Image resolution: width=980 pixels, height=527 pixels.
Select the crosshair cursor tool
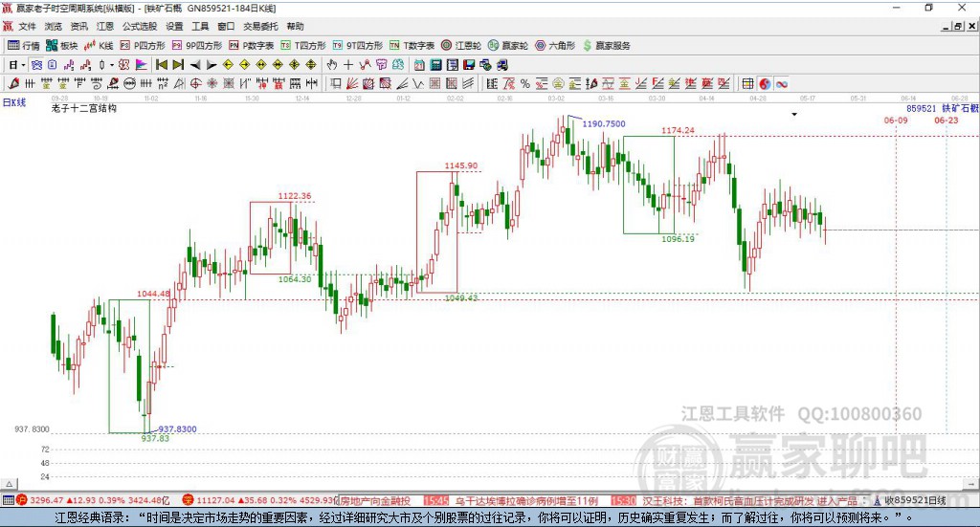tap(348, 64)
